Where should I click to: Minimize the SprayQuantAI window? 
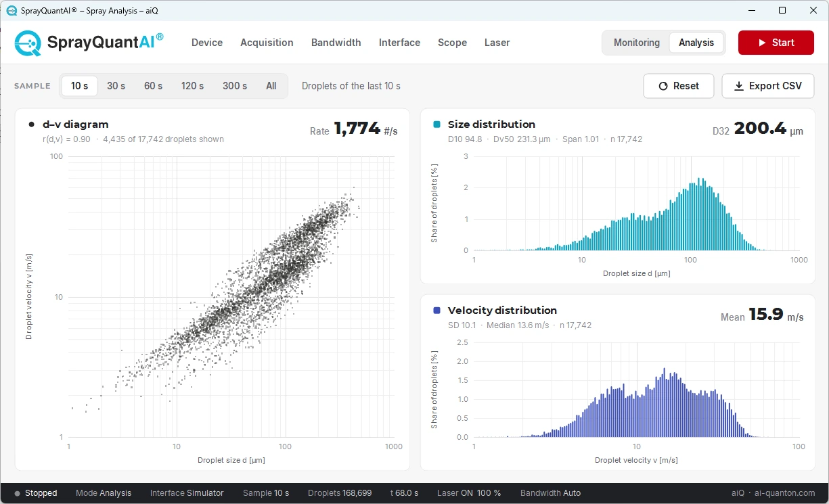(x=751, y=10)
